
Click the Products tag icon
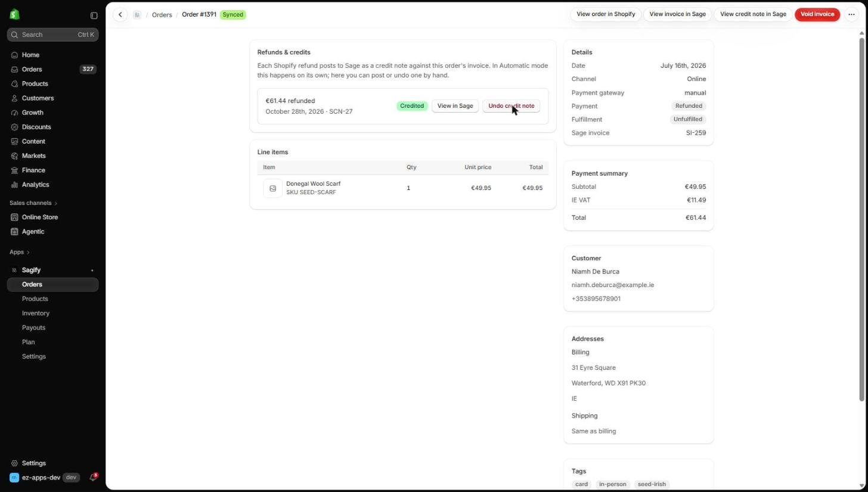point(14,84)
